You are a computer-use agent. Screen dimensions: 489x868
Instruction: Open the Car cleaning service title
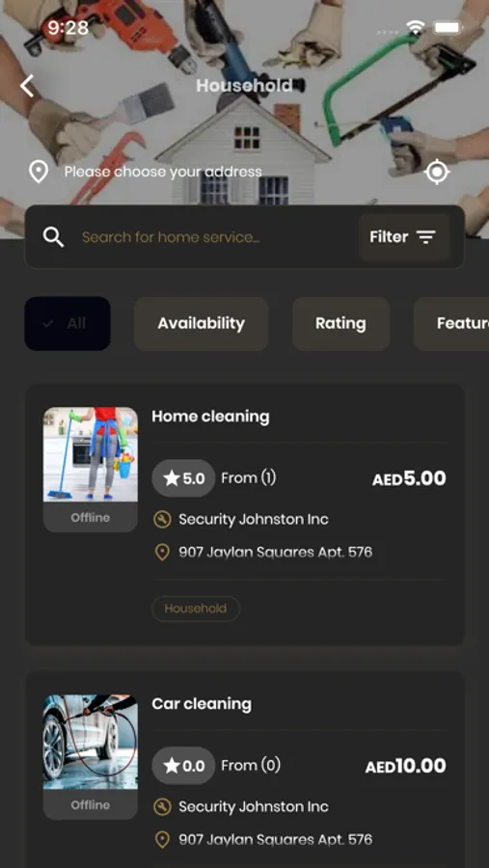pos(202,704)
